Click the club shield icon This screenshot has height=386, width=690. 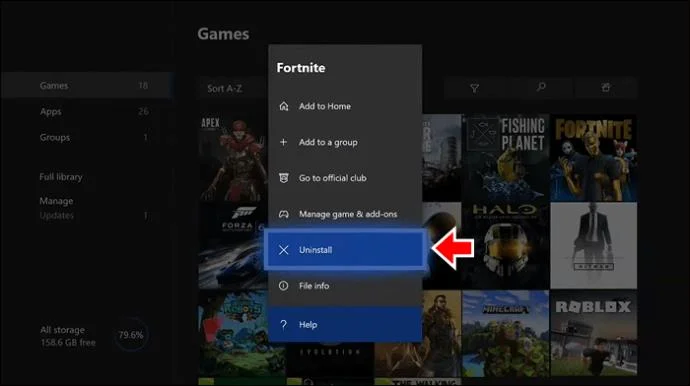(284, 178)
